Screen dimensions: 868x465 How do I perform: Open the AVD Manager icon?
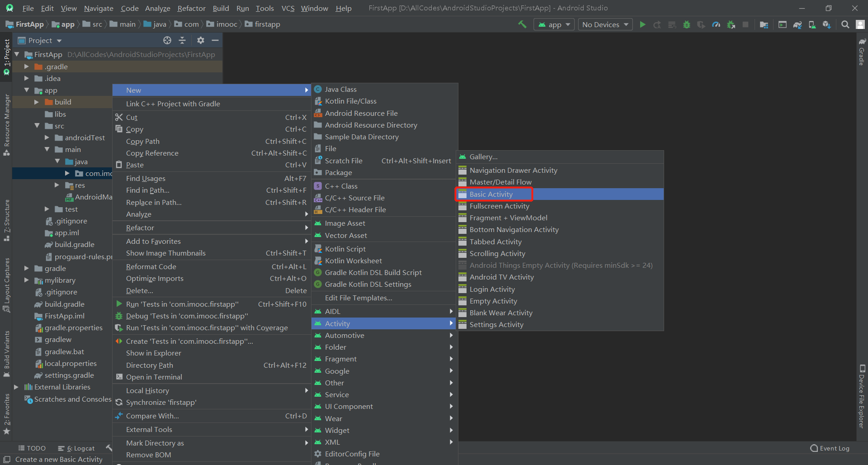coord(812,24)
